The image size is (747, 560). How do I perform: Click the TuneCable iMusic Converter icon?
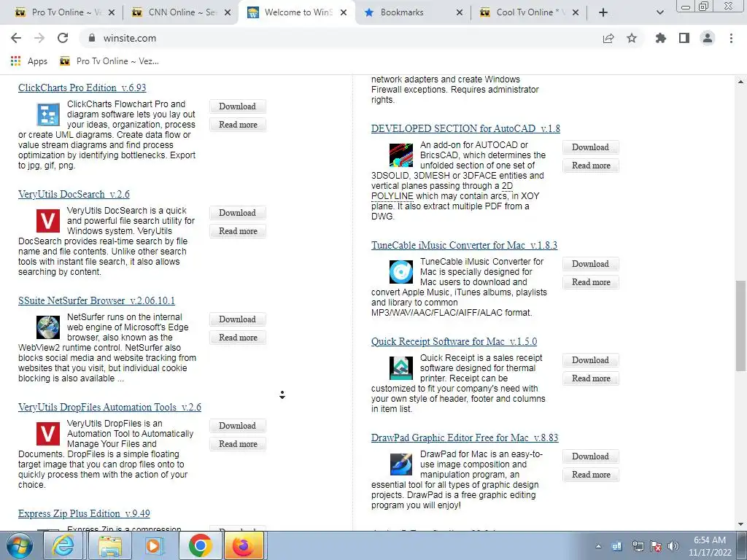click(401, 272)
